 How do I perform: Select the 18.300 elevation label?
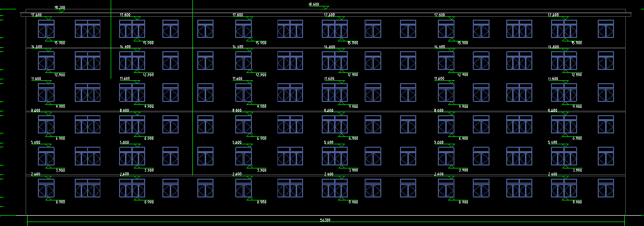pyautogui.click(x=59, y=8)
